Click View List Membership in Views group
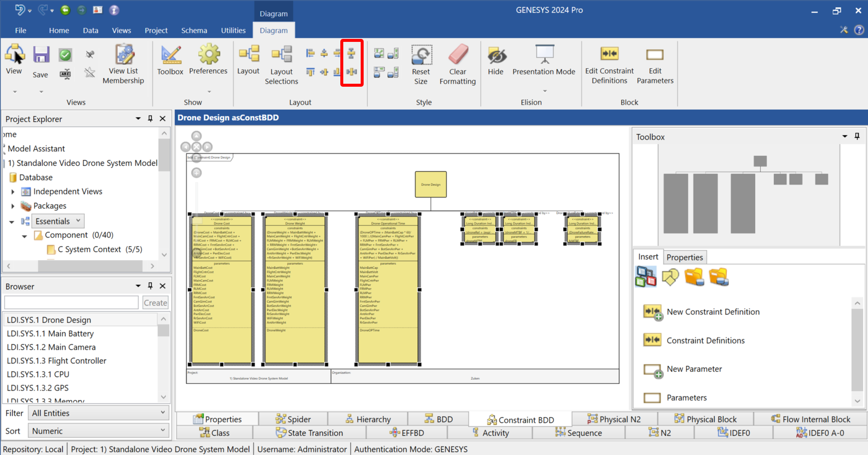868x455 pixels. [x=124, y=63]
